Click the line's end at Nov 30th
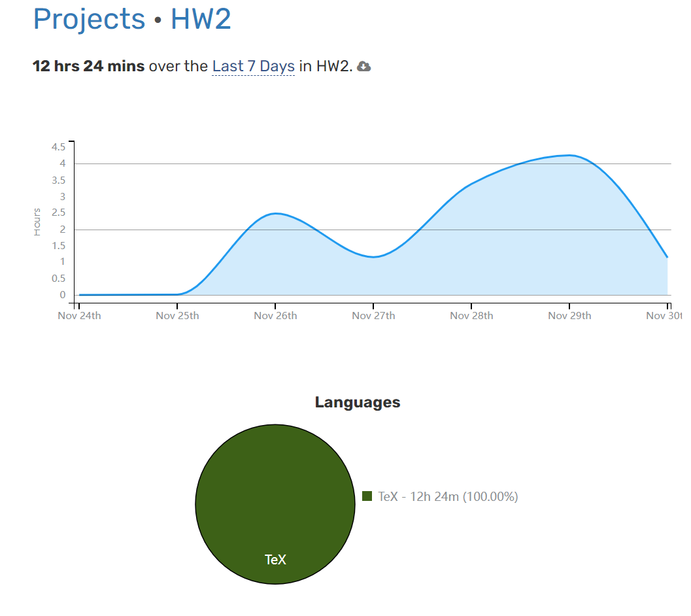Screen dimensions: 691x616 667,258
